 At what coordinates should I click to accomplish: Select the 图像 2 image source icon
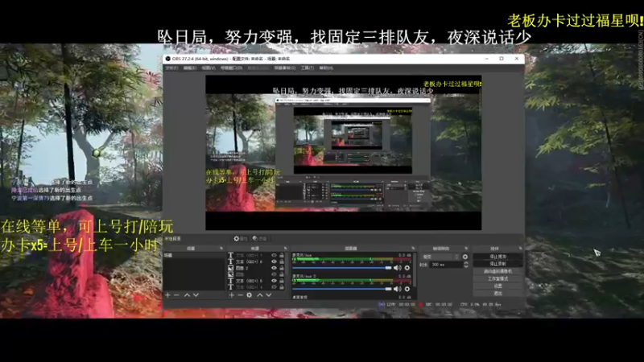tap(230, 268)
